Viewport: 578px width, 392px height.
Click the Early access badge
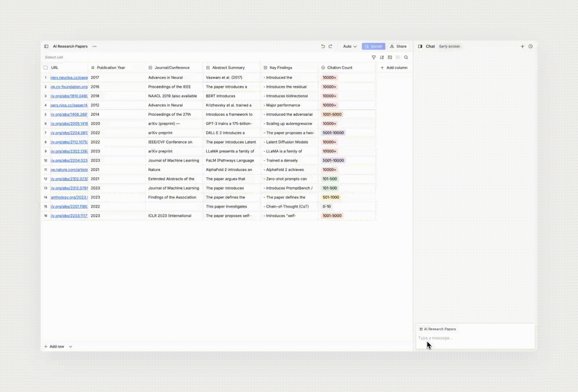449,46
